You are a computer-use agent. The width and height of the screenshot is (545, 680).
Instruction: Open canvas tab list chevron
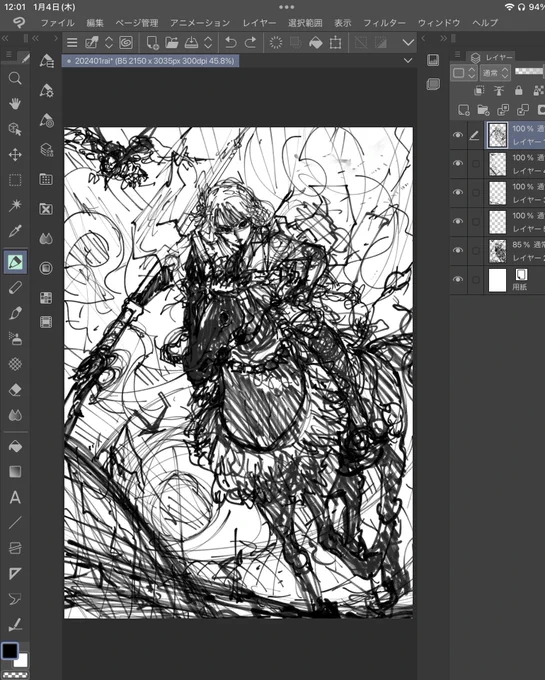(x=408, y=61)
